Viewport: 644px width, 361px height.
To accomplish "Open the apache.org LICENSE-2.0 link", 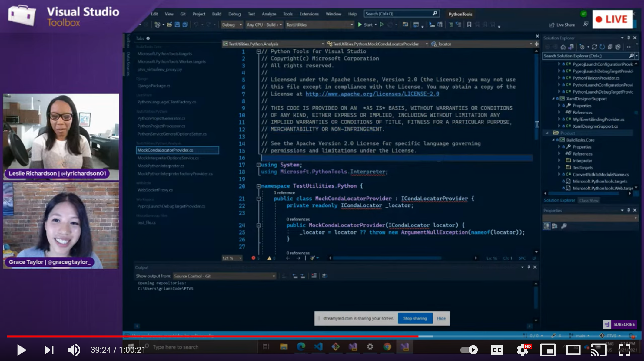I will point(372,94).
